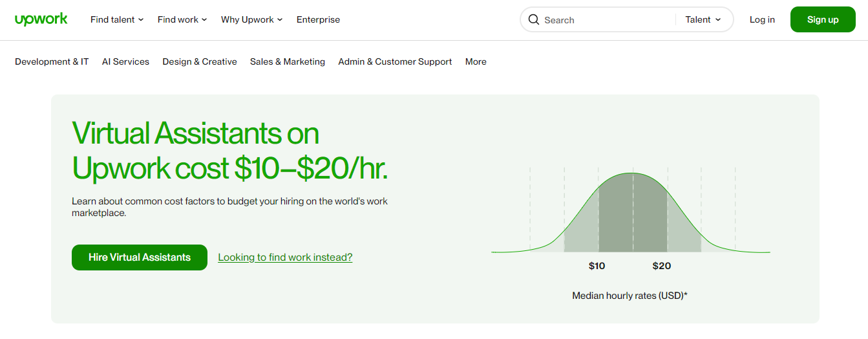Click the search magnifier icon

534,19
